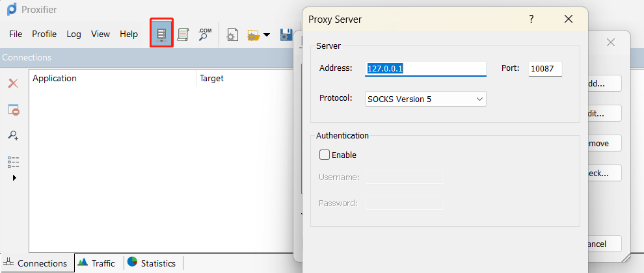The height and width of the screenshot is (273, 644).
Task: Switch to the Traffic tab
Action: coord(97,263)
